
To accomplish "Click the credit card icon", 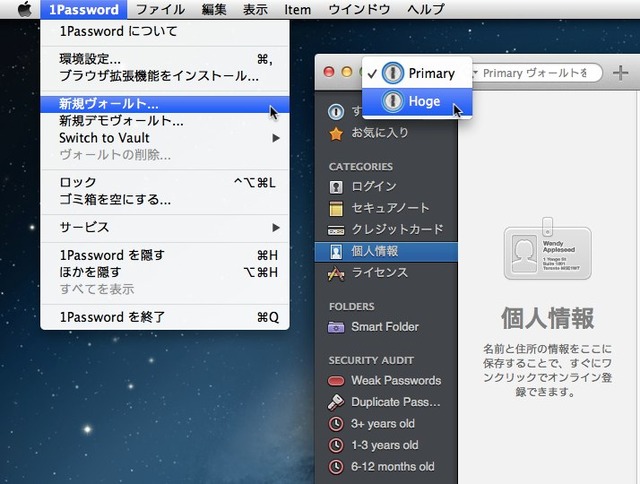I will pyautogui.click(x=336, y=231).
